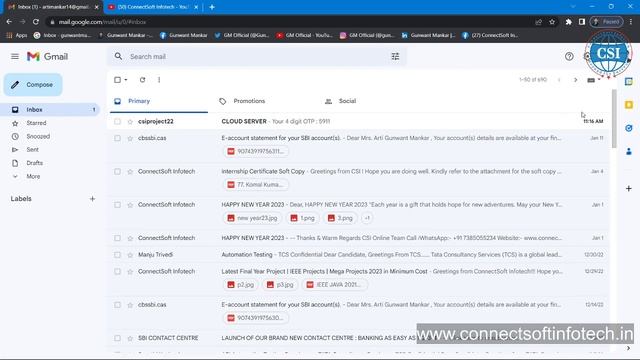Click in the Search mail field
Image resolution: width=640 pixels, height=360 pixels.
[x=257, y=56]
